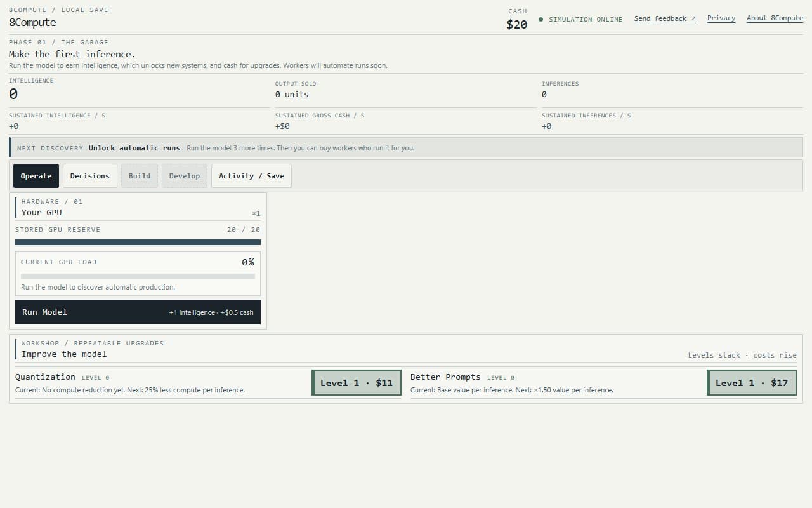
Task: Click the 'Your GPU' hardware title
Action: click(x=42, y=212)
